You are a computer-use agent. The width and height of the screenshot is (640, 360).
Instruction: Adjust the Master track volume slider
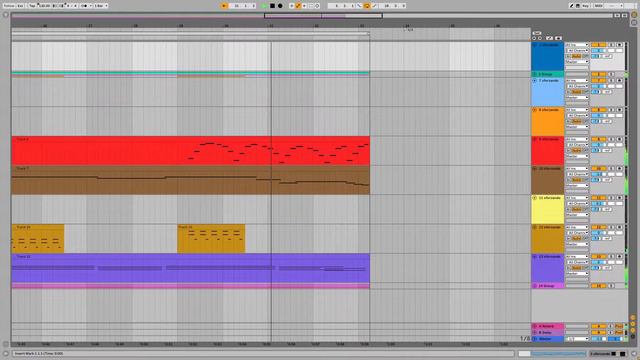pyautogui.click(x=599, y=339)
